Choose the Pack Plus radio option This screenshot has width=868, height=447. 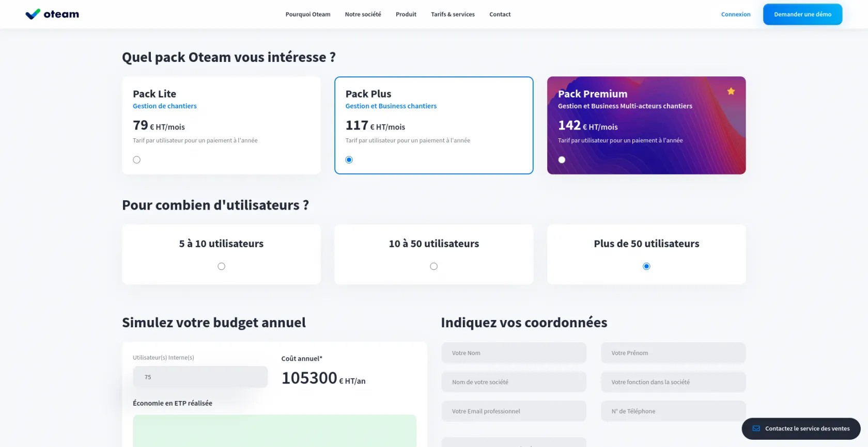click(x=349, y=160)
